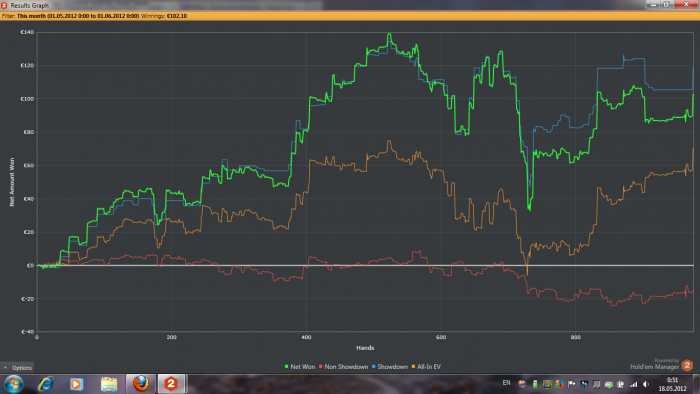The image size is (700, 394).
Task: Click the blue Showdown legend swatch
Action: point(374,366)
